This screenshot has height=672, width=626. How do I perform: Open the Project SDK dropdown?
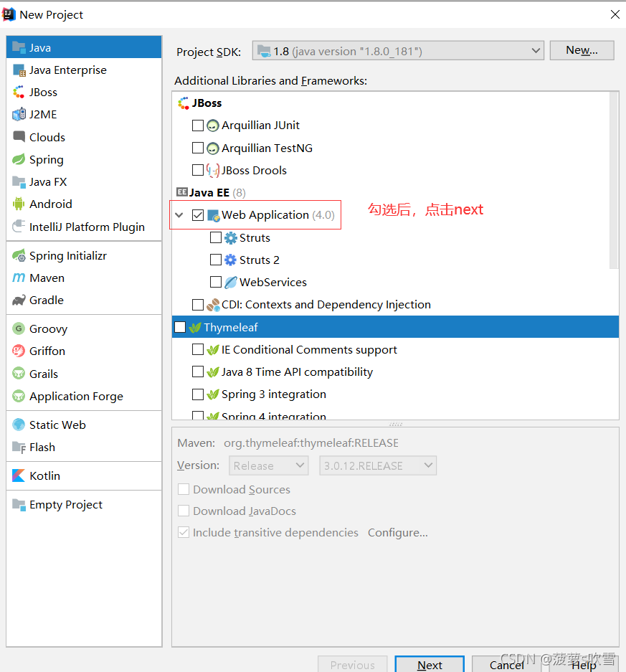(398, 51)
